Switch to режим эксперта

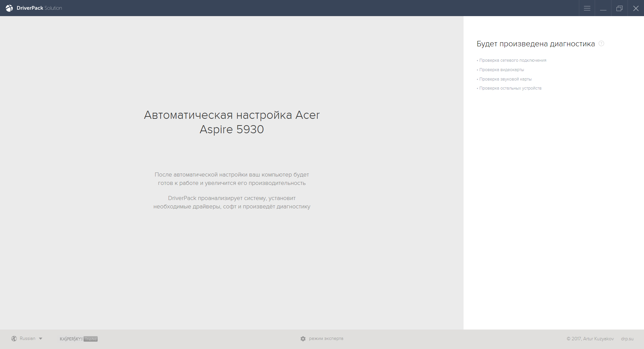(x=326, y=339)
